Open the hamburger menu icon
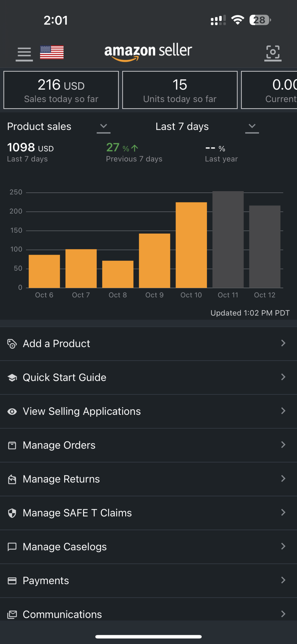This screenshot has height=644, width=297. 24,54
